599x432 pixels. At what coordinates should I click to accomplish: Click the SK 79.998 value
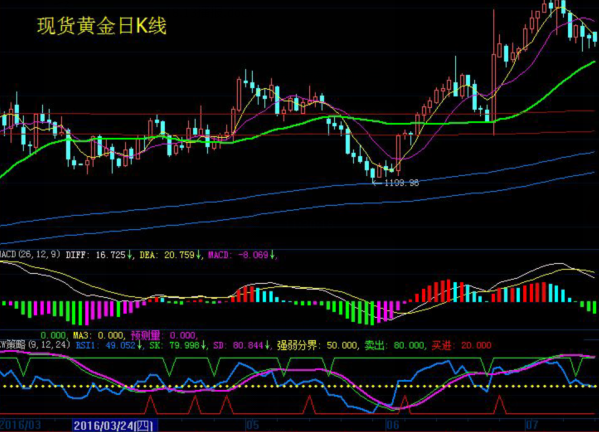pyautogui.click(x=178, y=346)
